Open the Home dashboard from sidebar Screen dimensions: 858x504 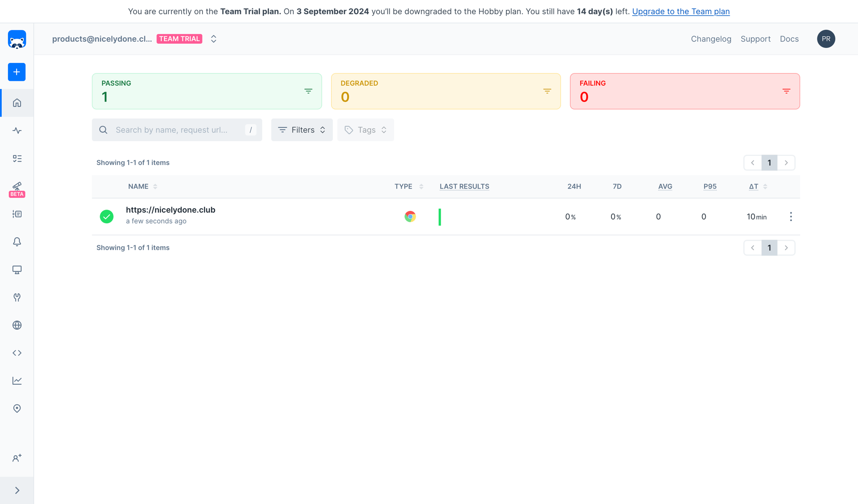[17, 102]
